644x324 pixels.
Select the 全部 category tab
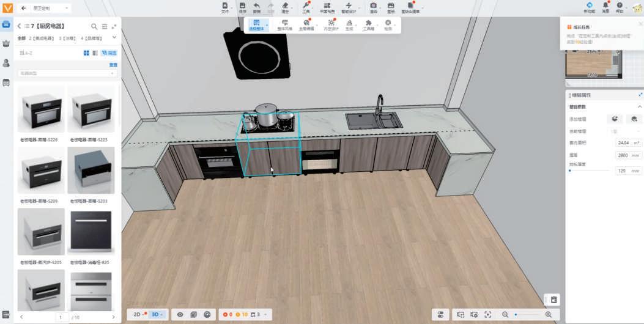pos(21,38)
